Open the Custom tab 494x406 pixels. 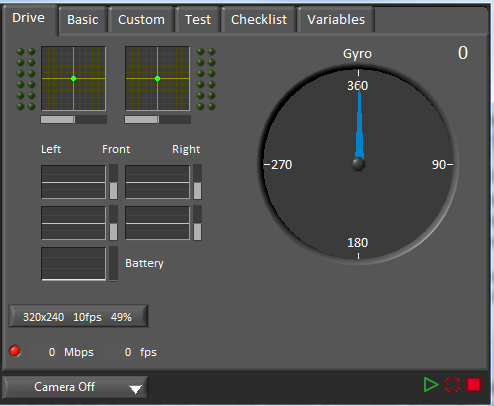(141, 20)
